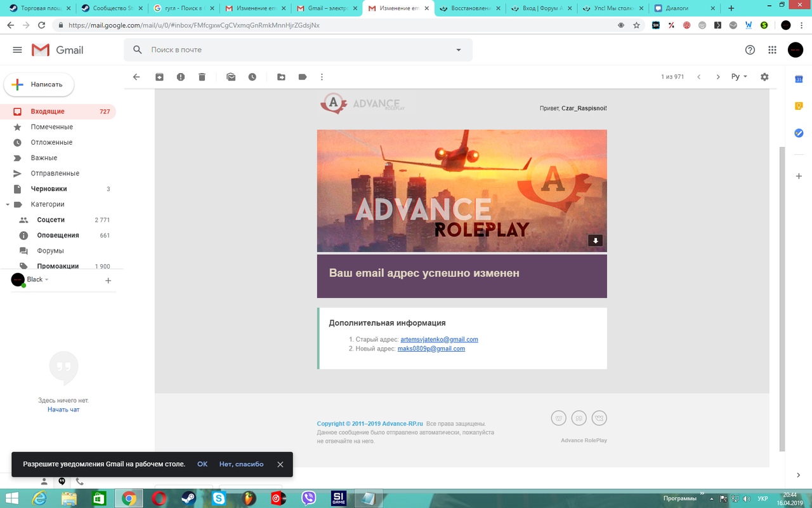
Task: Open Google Calendar in side panel
Action: (x=799, y=79)
